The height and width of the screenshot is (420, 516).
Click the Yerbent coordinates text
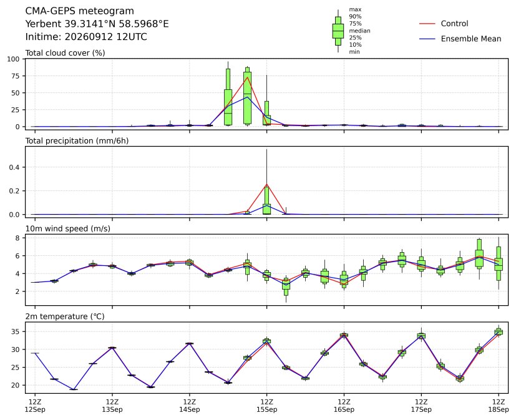pyautogui.click(x=97, y=24)
